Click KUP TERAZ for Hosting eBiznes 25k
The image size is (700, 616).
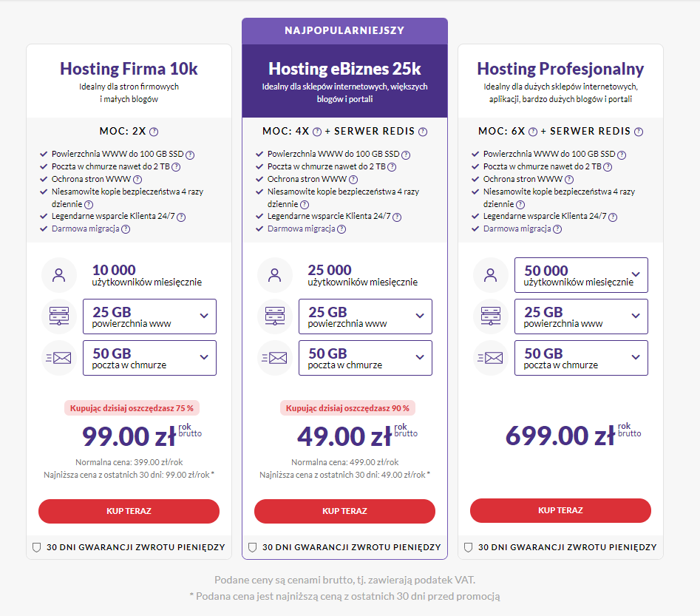[344, 512]
